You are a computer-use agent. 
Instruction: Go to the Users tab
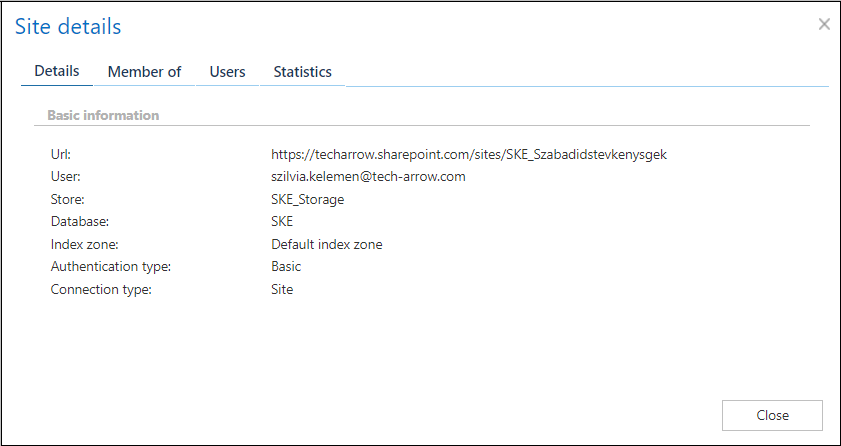pyautogui.click(x=227, y=72)
